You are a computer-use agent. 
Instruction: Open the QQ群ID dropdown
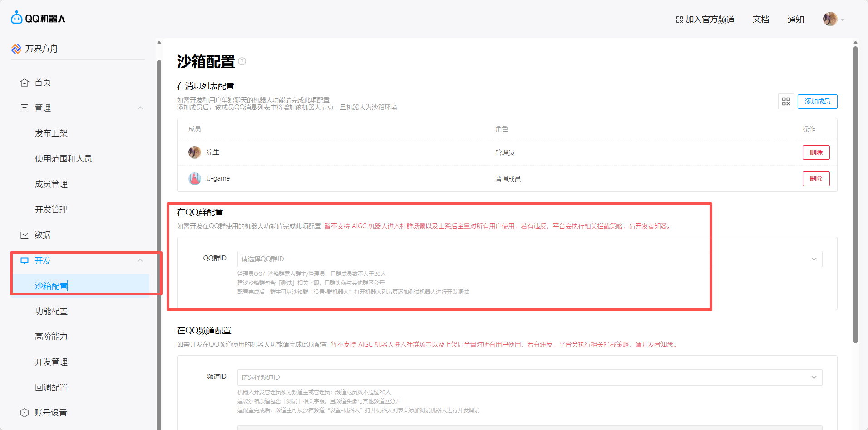point(529,259)
